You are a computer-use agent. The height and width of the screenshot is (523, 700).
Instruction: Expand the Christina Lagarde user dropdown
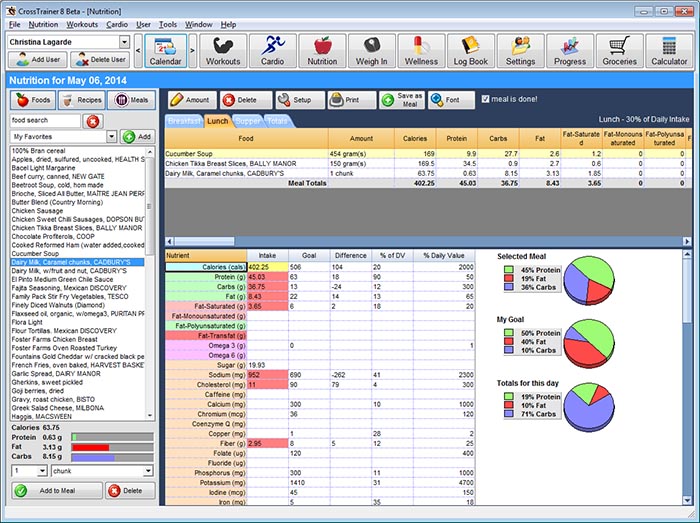[x=124, y=42]
